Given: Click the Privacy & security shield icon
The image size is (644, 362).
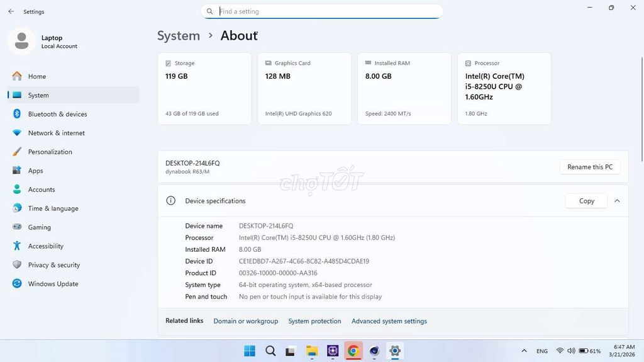Looking at the screenshot, I should pos(17,264).
